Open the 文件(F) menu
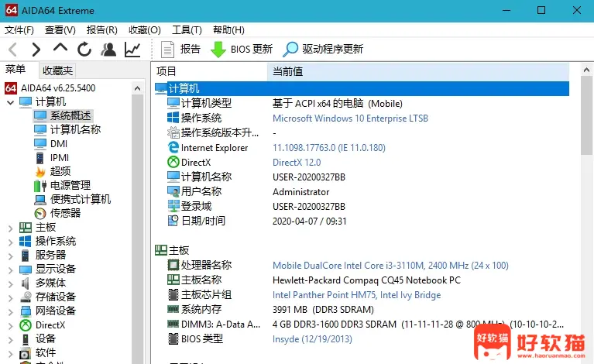 [19, 30]
